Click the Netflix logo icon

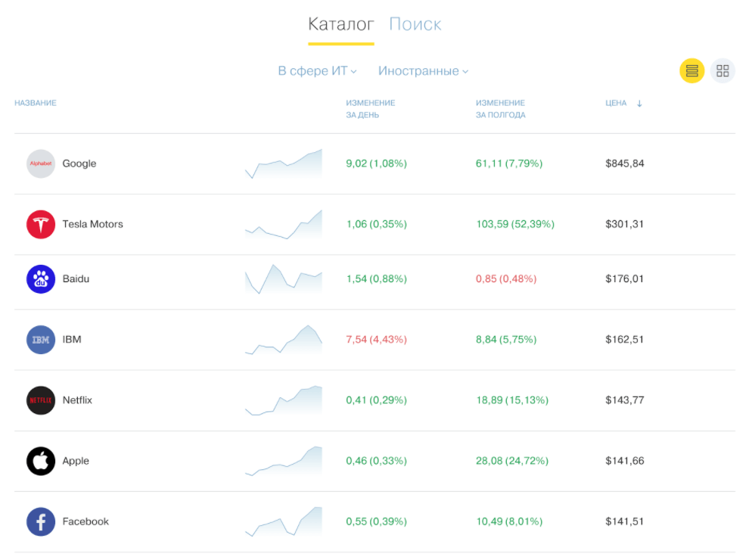pyautogui.click(x=41, y=400)
